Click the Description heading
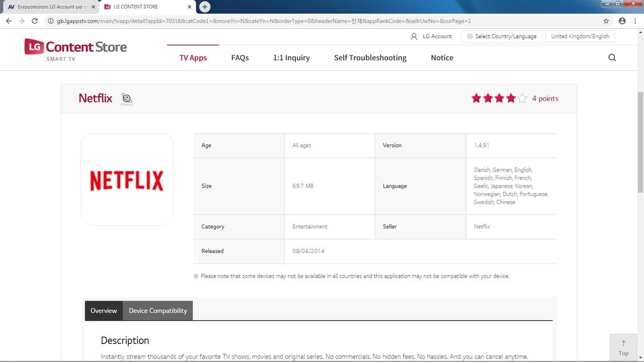This screenshot has width=644, height=362. (125, 340)
